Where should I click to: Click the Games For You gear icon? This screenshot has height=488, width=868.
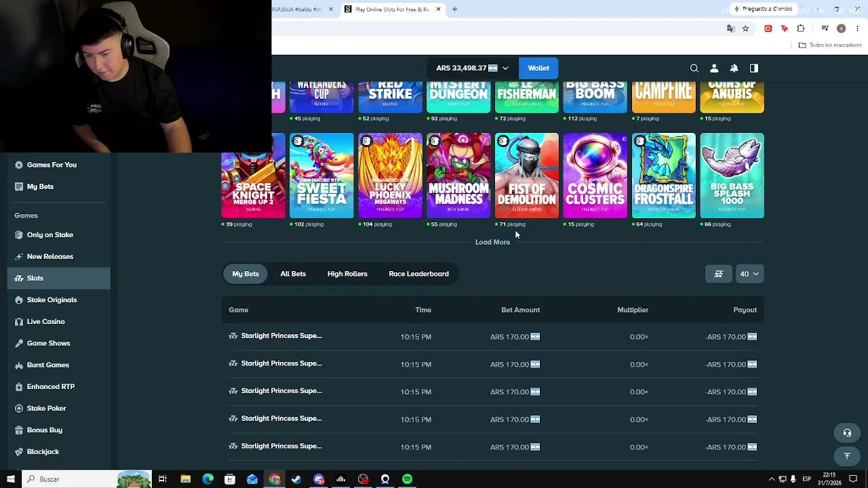(x=19, y=165)
